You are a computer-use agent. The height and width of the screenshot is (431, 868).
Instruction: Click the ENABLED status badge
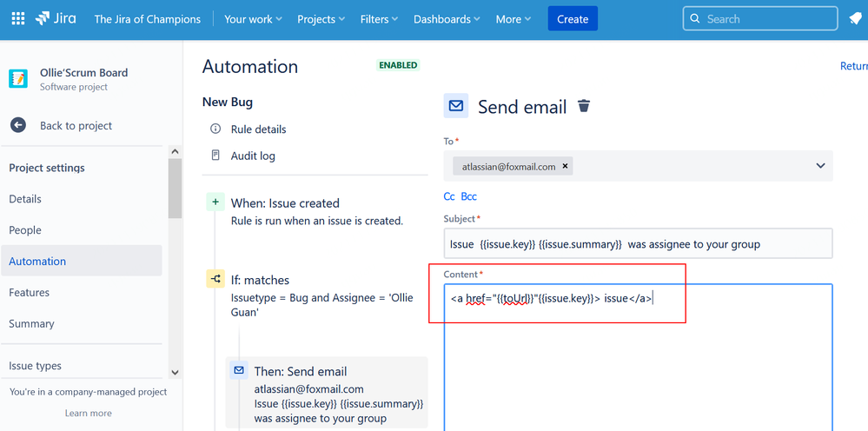[398, 64]
